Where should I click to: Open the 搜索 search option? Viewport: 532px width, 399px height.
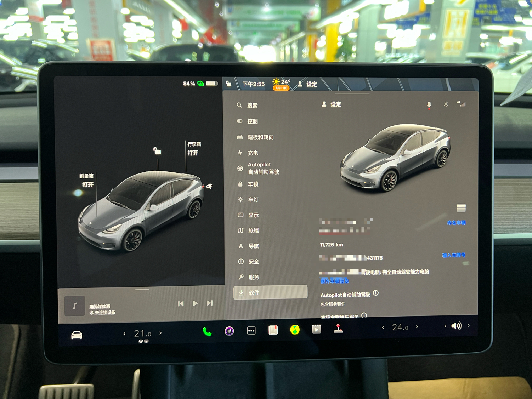[247, 105]
